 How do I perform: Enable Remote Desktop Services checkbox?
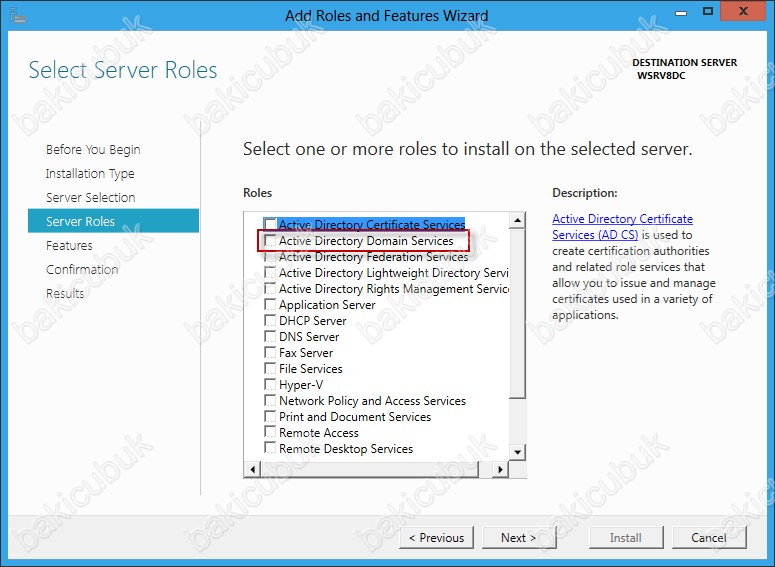coord(270,448)
